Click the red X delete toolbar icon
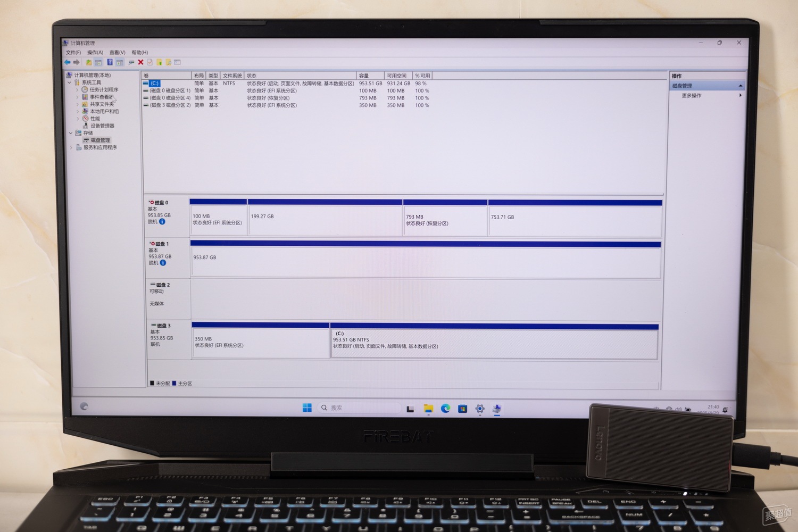The image size is (798, 532). point(141,62)
